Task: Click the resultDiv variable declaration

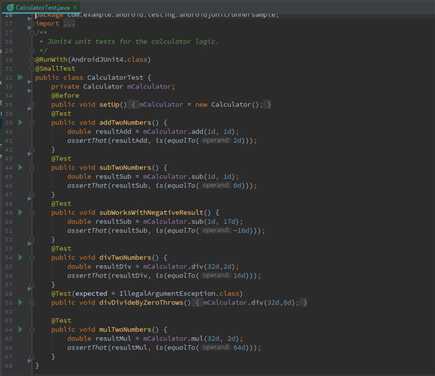Action: [113, 267]
